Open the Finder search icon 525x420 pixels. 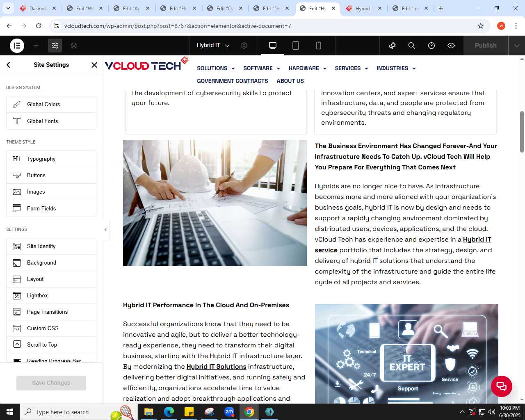click(412, 46)
